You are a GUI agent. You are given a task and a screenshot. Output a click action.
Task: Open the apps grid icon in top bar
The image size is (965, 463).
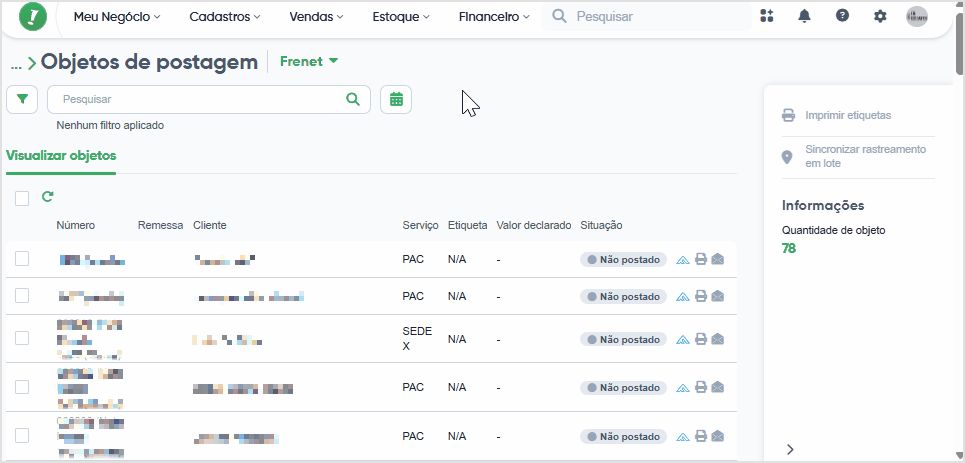point(766,17)
